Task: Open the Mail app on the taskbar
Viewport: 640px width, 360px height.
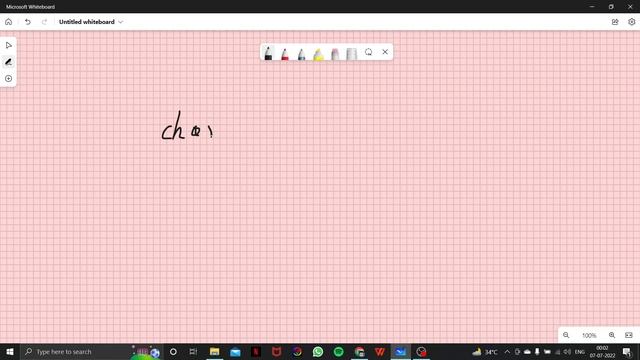Action: coord(235,351)
